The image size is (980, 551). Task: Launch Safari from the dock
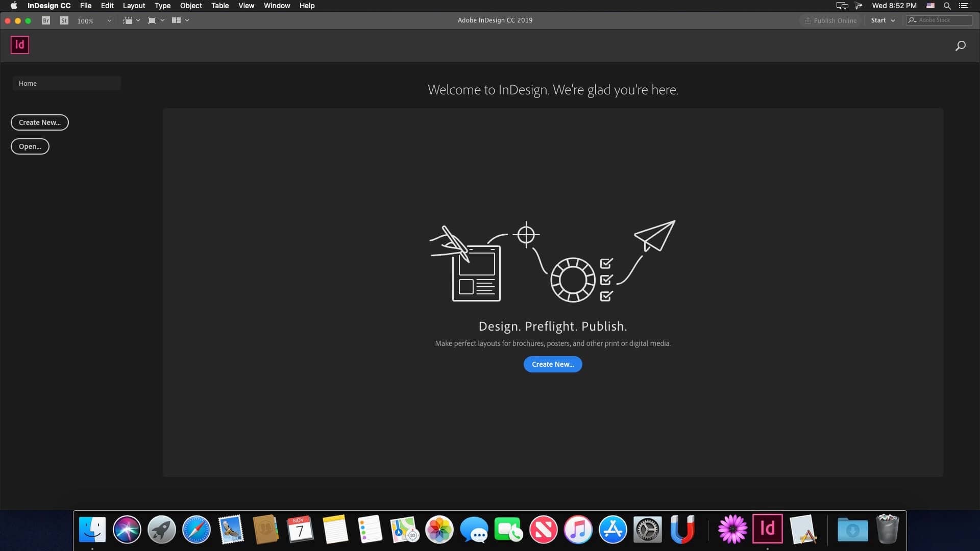(197, 530)
